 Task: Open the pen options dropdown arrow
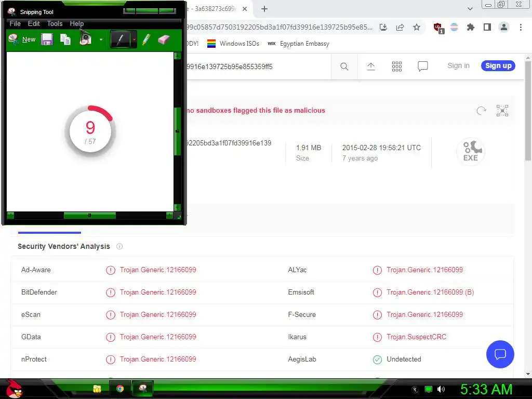134,39
